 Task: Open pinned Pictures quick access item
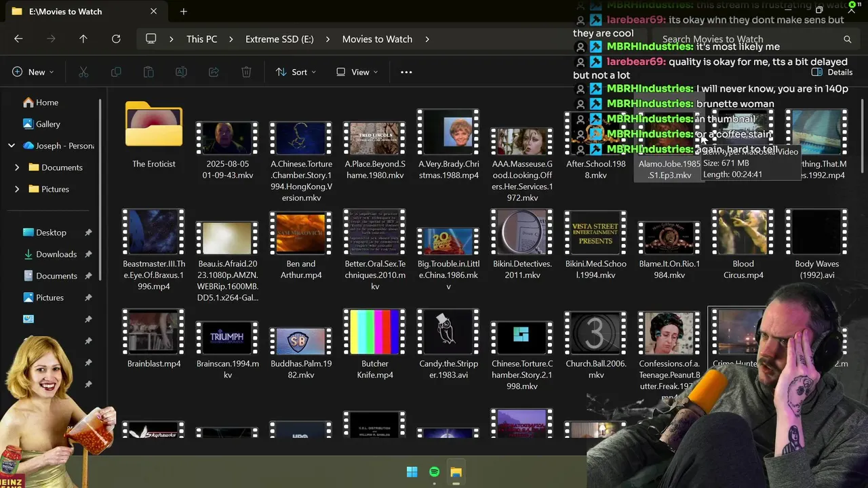50,298
